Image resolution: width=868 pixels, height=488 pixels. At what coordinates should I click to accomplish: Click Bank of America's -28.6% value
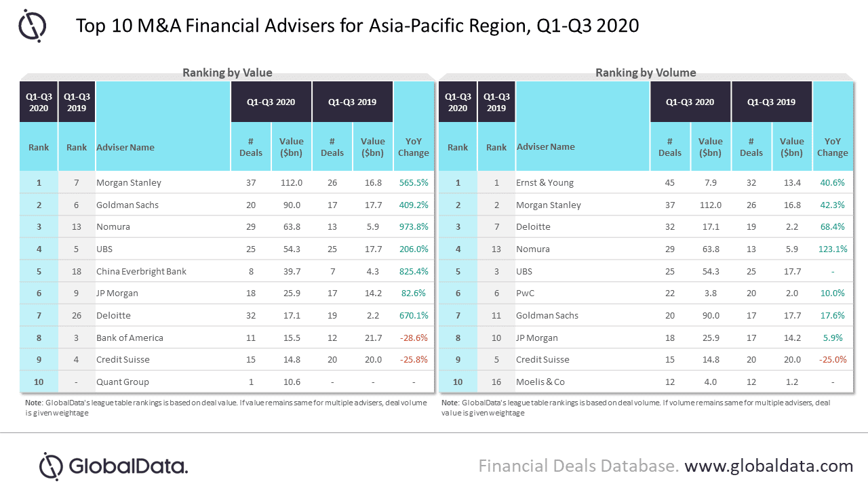pos(414,338)
